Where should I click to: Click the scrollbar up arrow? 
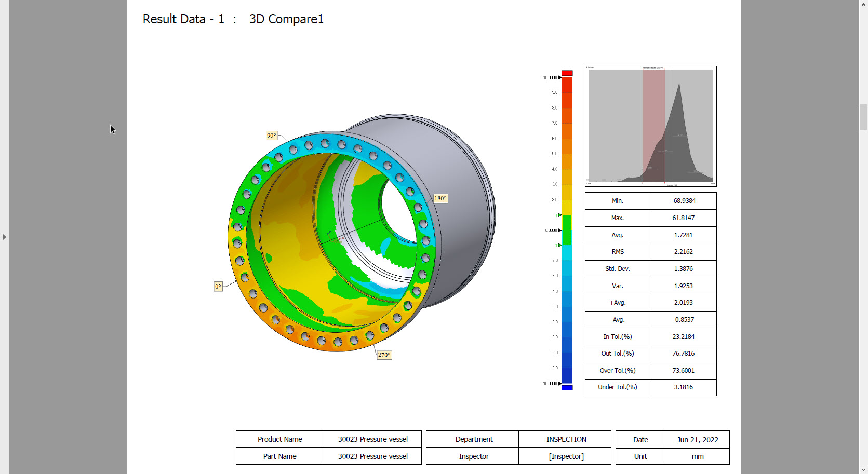(863, 4)
